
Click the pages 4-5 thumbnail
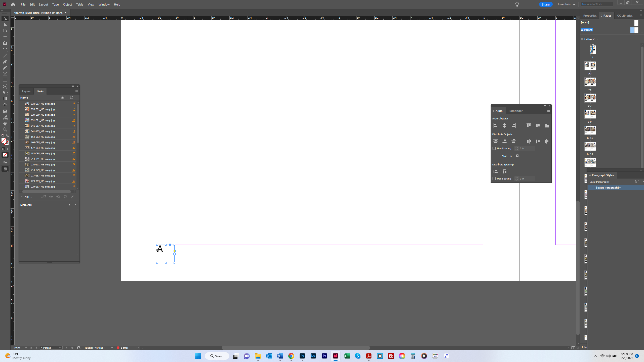(x=590, y=81)
